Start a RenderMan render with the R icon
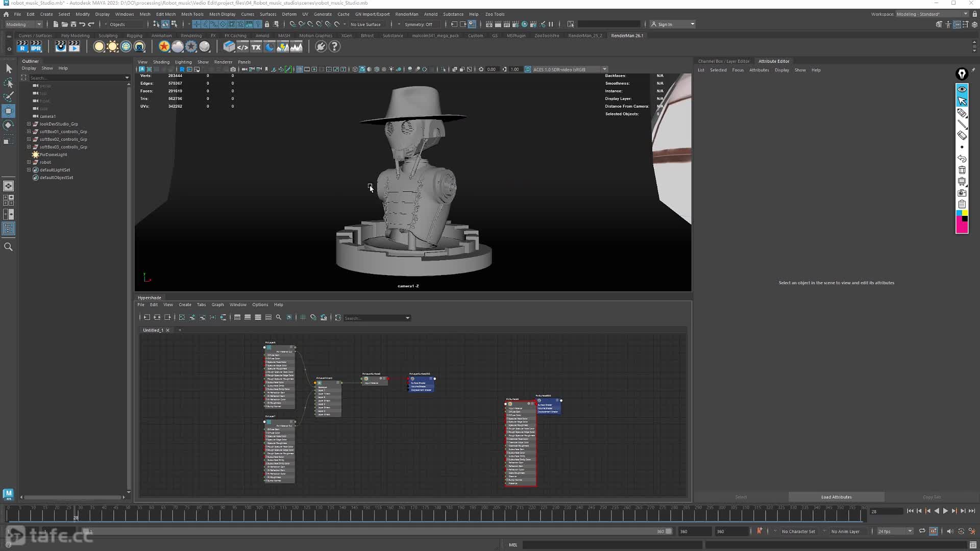Viewport: 980px width, 551px height. pyautogui.click(x=22, y=47)
